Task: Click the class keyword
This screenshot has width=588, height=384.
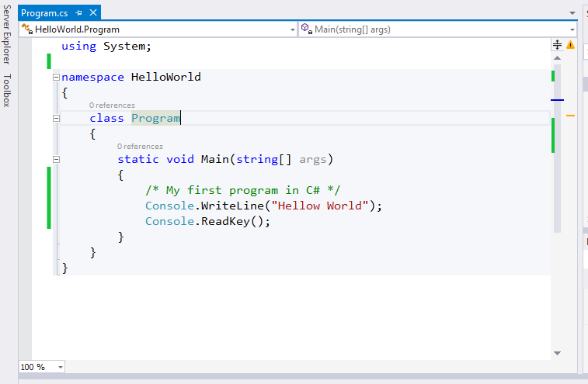Action: (x=106, y=118)
